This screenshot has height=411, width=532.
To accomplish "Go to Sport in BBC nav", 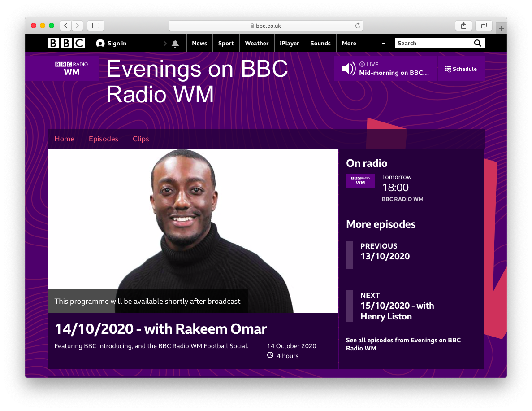I will (x=226, y=43).
